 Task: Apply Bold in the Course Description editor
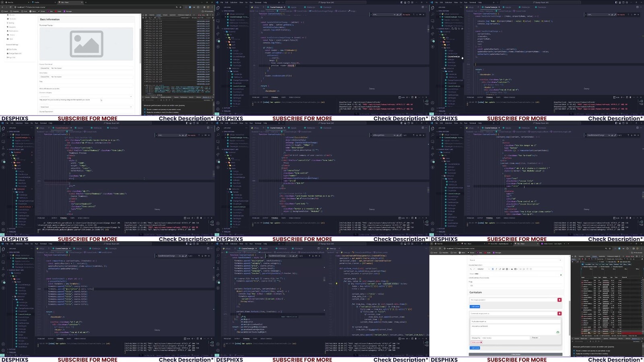493,269
